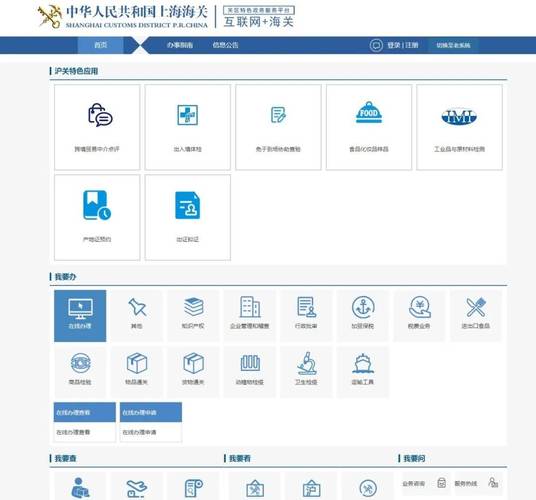Click the switch system button in navbar
536x500 pixels.
pyautogui.click(x=453, y=45)
